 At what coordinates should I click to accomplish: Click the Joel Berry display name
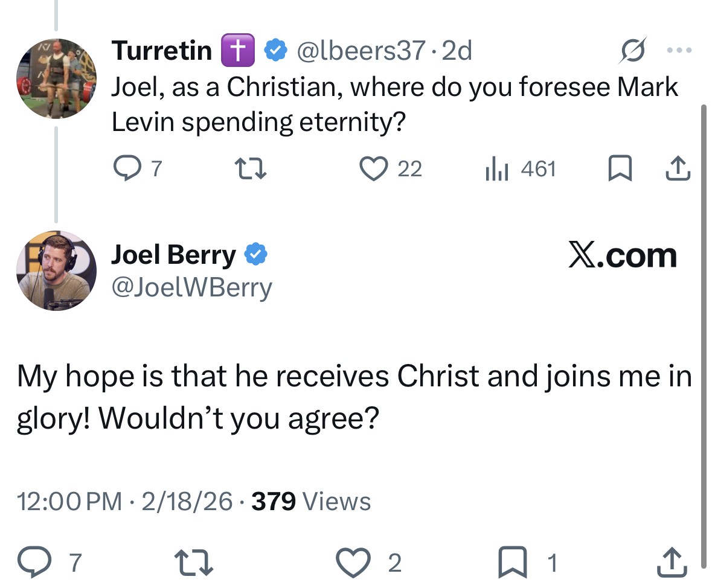pyautogui.click(x=173, y=255)
